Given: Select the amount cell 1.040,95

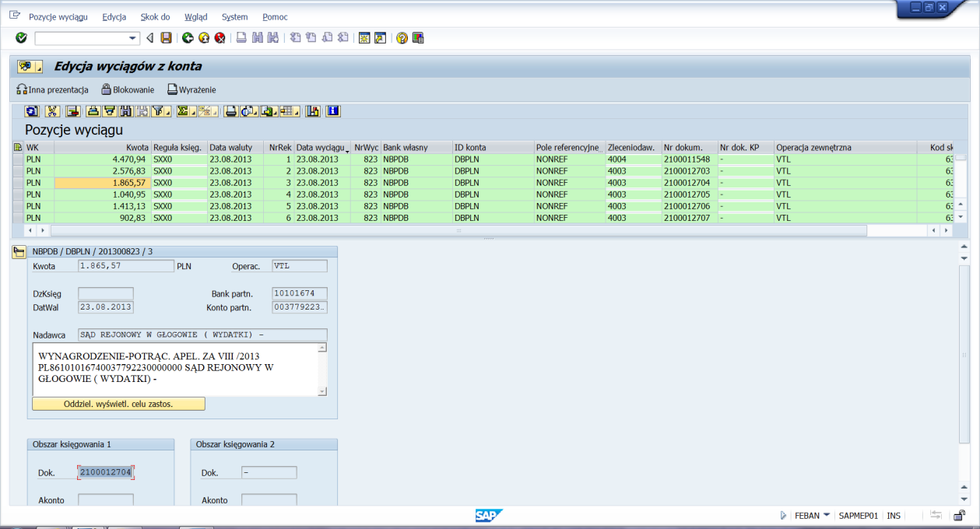Looking at the screenshot, I should 102,194.
